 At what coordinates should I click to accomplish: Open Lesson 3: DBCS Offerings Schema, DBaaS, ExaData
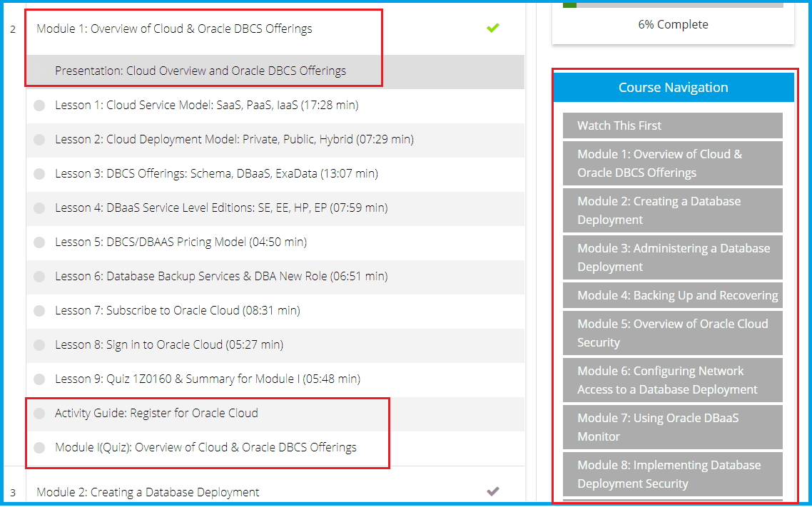[216, 173]
